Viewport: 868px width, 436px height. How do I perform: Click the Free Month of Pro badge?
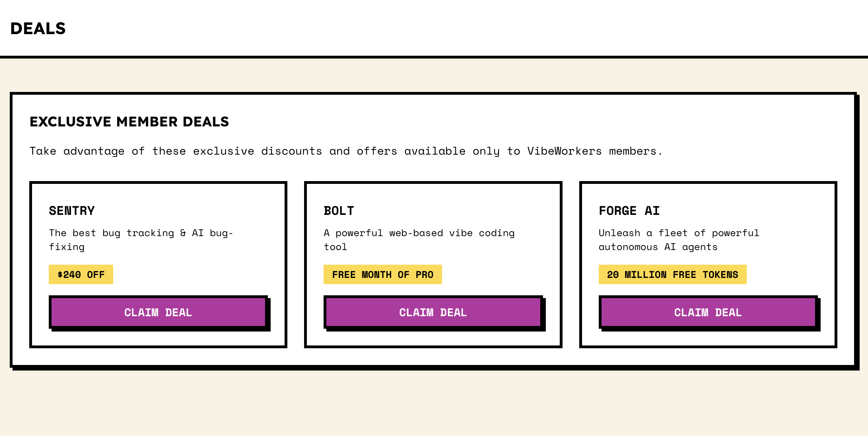click(382, 274)
